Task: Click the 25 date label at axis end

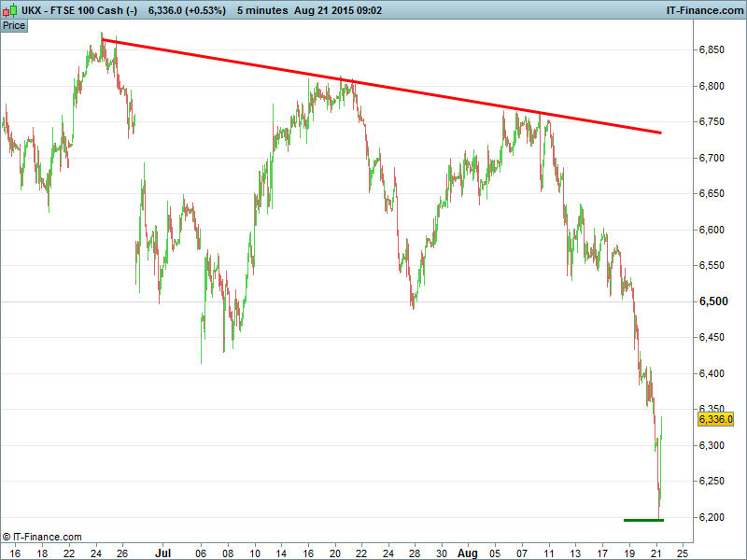Action: click(683, 553)
